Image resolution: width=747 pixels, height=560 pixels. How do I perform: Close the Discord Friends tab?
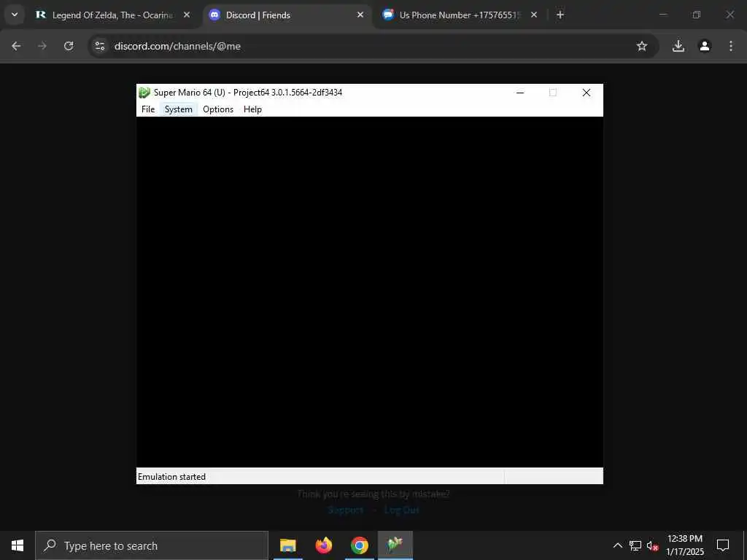click(x=360, y=15)
